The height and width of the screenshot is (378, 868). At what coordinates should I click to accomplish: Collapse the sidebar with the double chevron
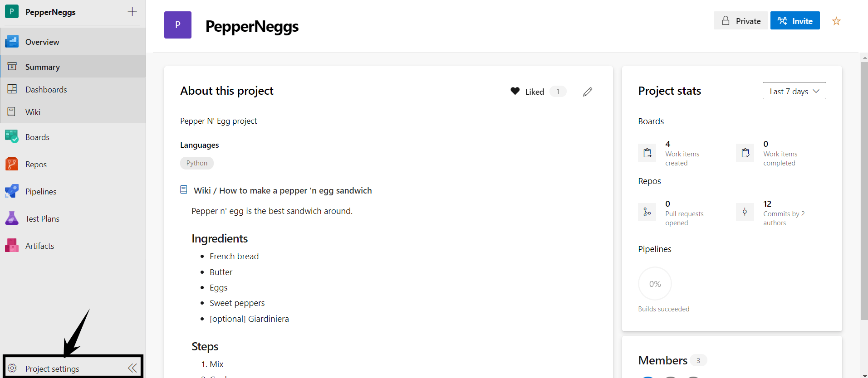pyautogui.click(x=132, y=368)
